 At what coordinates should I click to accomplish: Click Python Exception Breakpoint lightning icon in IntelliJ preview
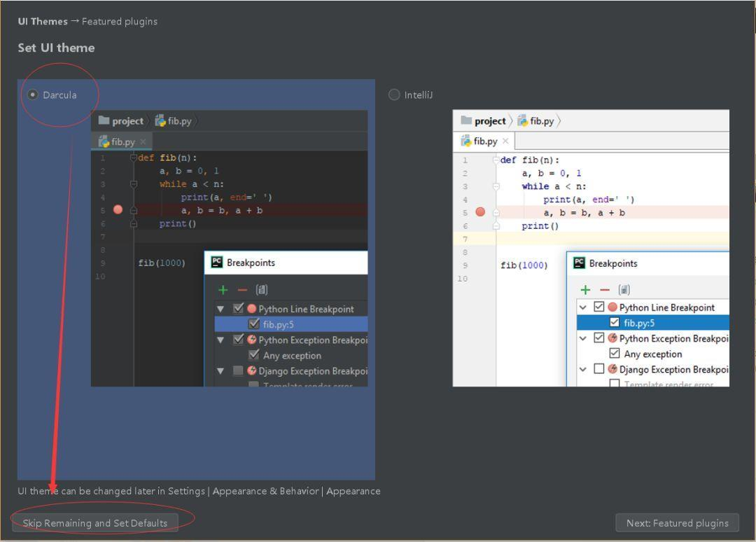click(x=612, y=338)
